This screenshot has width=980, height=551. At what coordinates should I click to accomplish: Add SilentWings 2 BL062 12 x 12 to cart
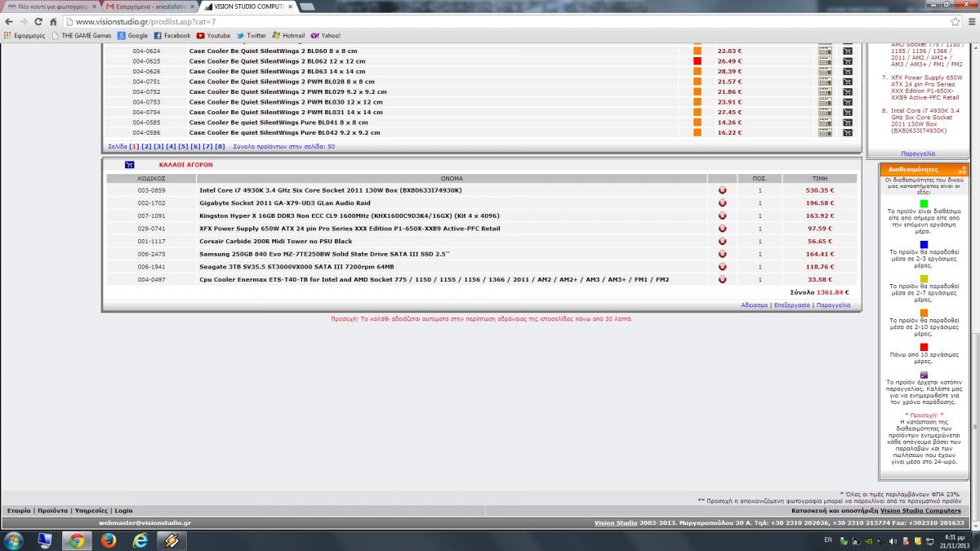[847, 61]
